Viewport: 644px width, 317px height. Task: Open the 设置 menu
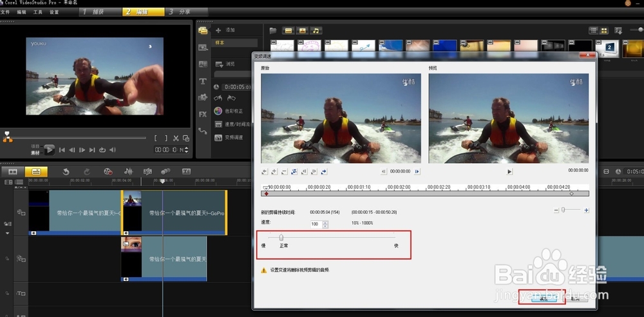tap(54, 12)
